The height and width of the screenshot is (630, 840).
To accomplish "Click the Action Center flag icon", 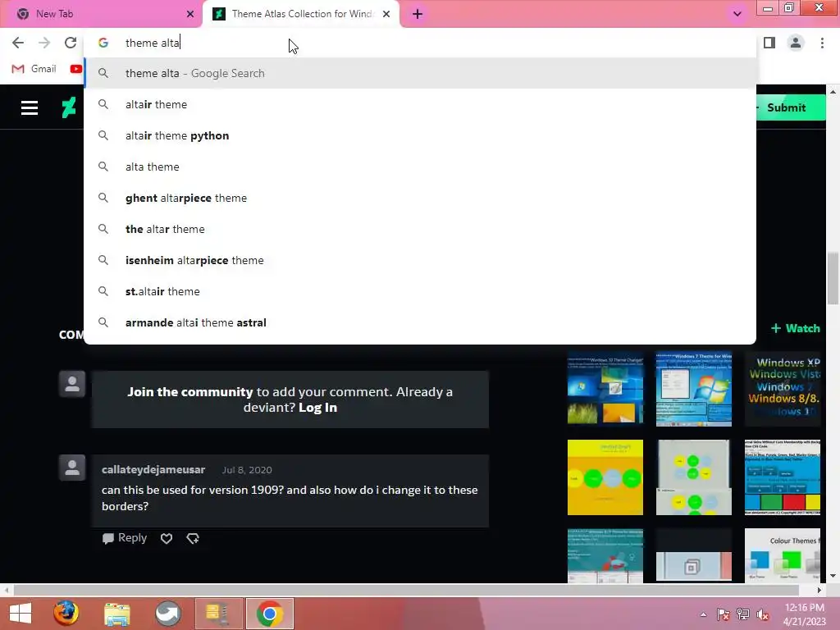I will [724, 614].
